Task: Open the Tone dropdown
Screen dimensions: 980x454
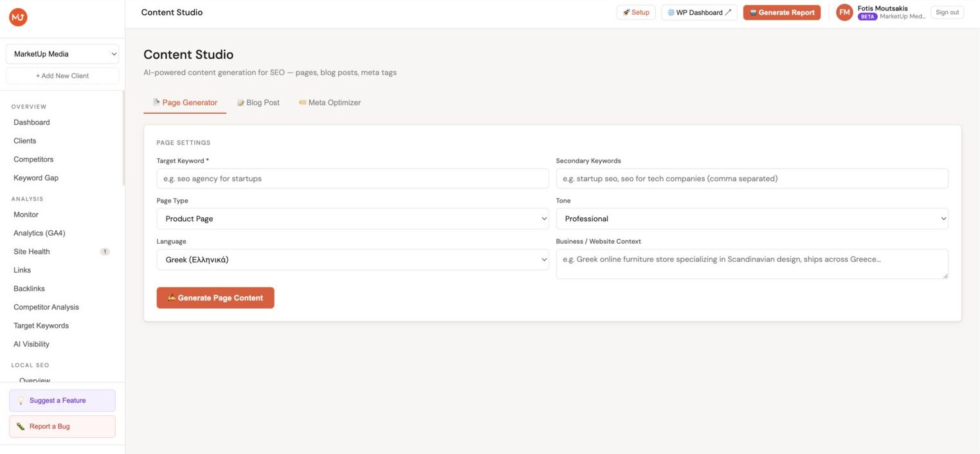Action: coord(752,219)
